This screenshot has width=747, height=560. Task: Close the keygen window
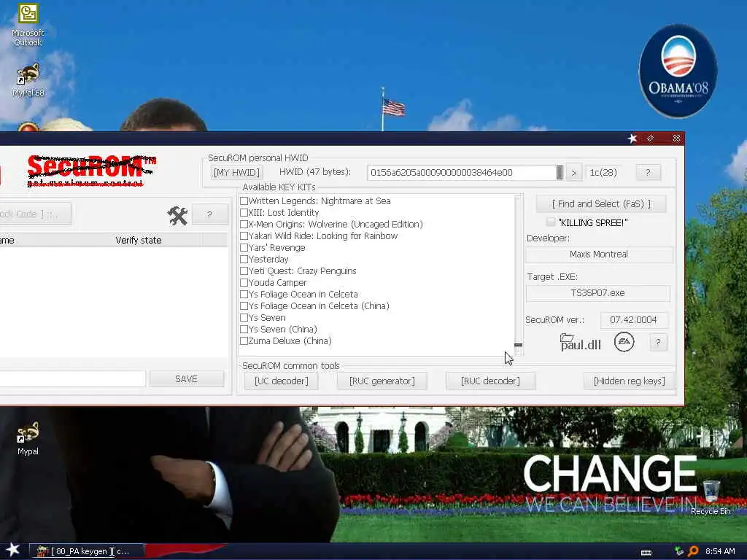click(676, 139)
